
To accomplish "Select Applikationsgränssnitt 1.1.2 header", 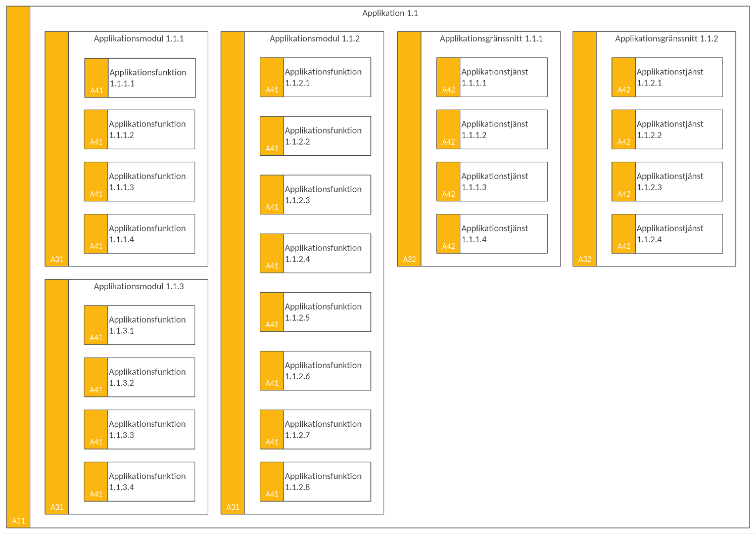I will pyautogui.click(x=667, y=38).
